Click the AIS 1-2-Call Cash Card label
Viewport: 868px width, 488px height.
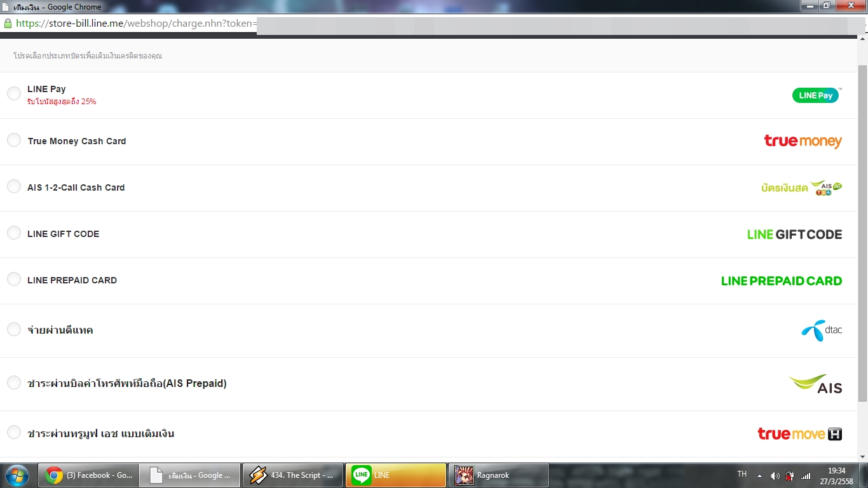click(x=76, y=187)
